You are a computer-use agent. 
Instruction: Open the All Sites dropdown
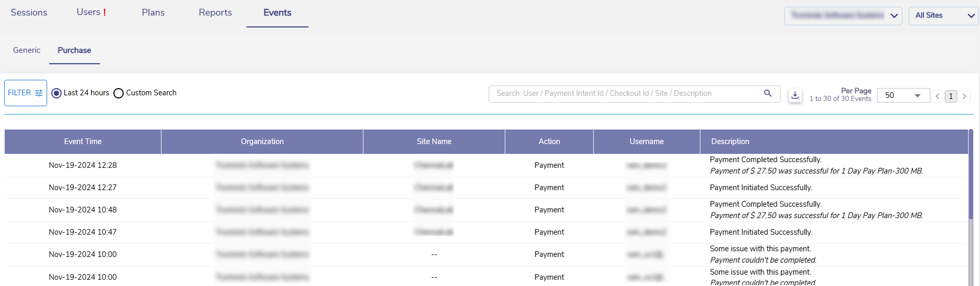tap(943, 16)
